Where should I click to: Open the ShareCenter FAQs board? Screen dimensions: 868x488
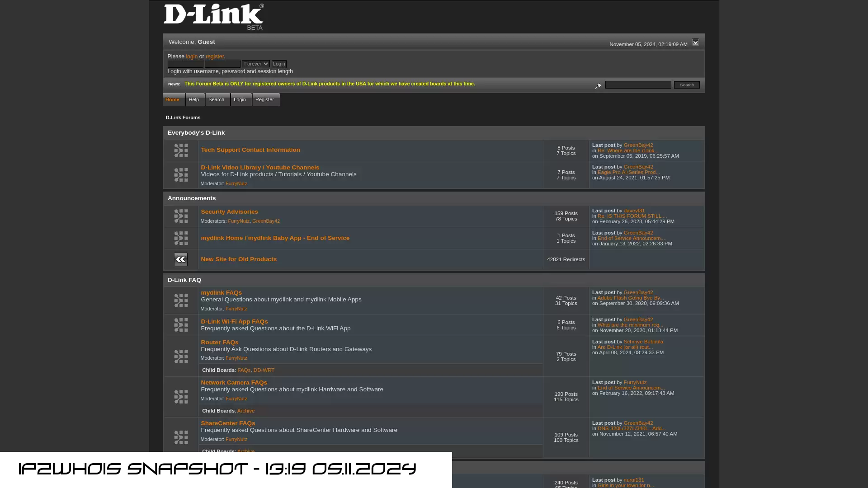(228, 423)
